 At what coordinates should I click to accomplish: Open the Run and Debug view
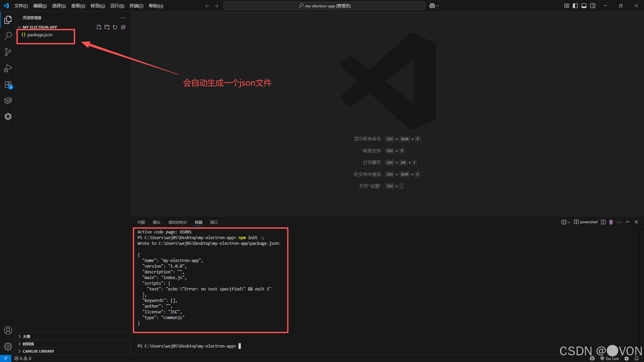point(8,68)
